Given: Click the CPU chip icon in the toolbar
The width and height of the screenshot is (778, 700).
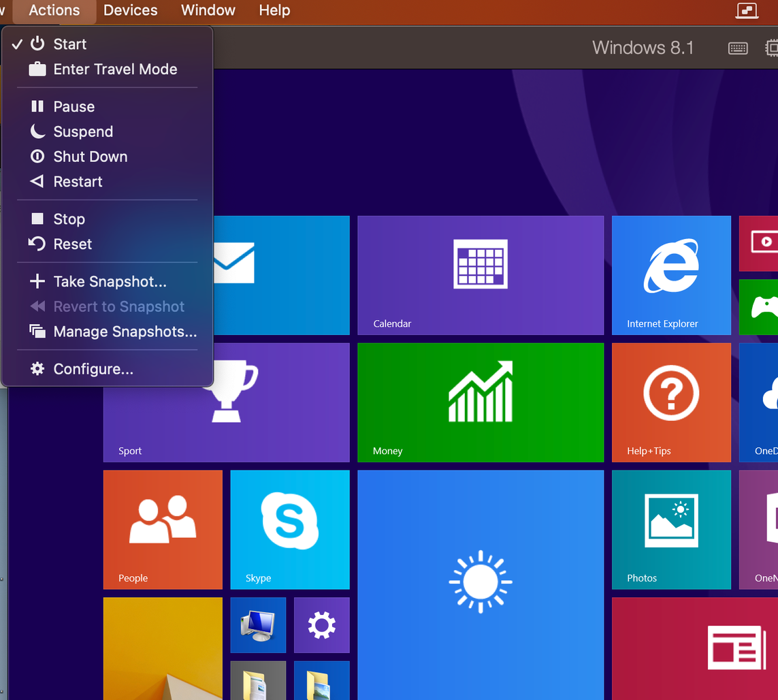Looking at the screenshot, I should click(772, 48).
